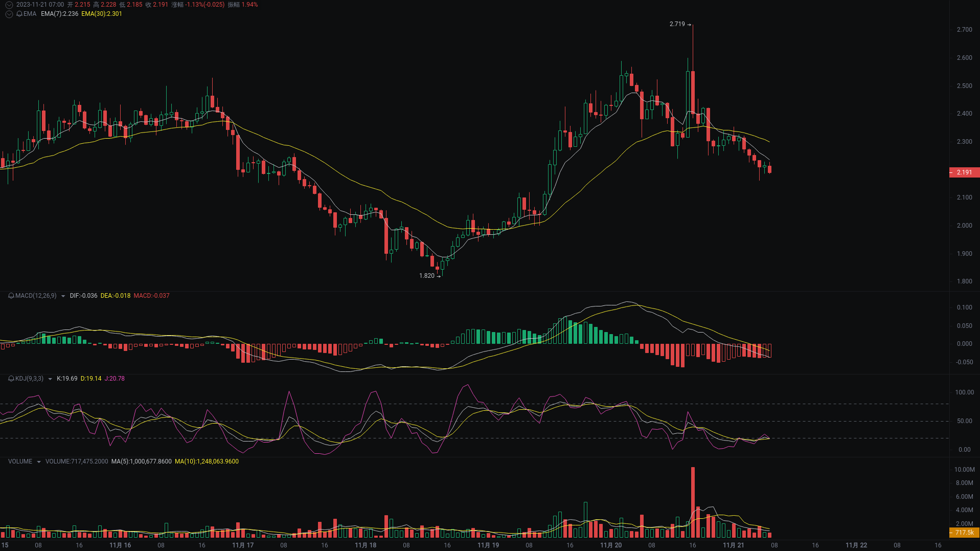Open the VOLUME indicator dropdown arrow
This screenshot has width=980, height=551.
tap(38, 462)
